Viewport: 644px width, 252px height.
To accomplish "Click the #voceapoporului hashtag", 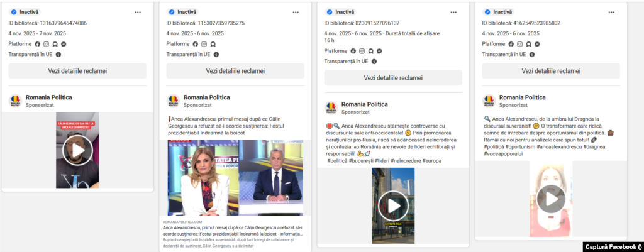I will click(504, 154).
